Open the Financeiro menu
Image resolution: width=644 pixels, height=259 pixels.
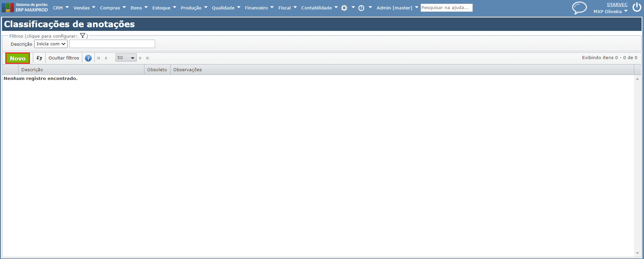pyautogui.click(x=259, y=8)
